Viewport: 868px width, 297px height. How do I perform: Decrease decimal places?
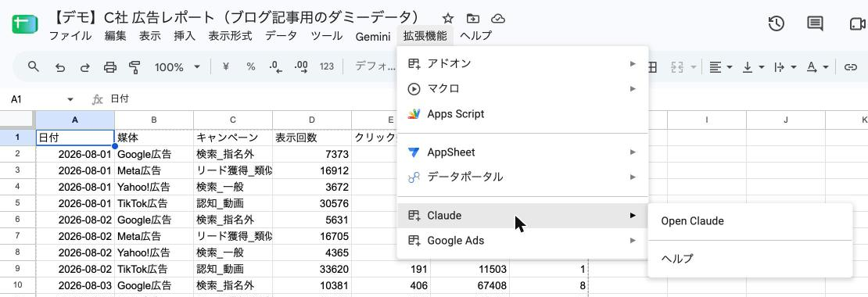pyautogui.click(x=276, y=67)
